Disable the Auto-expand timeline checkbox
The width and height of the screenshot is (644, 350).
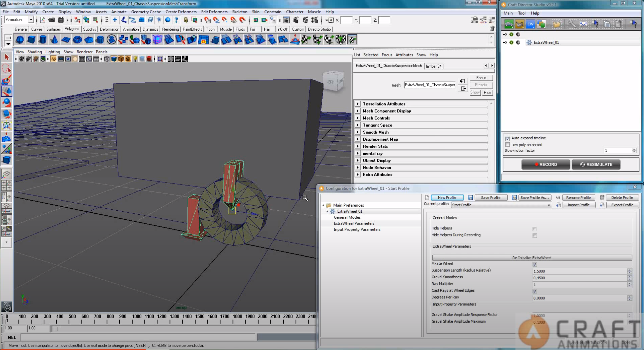[508, 139]
